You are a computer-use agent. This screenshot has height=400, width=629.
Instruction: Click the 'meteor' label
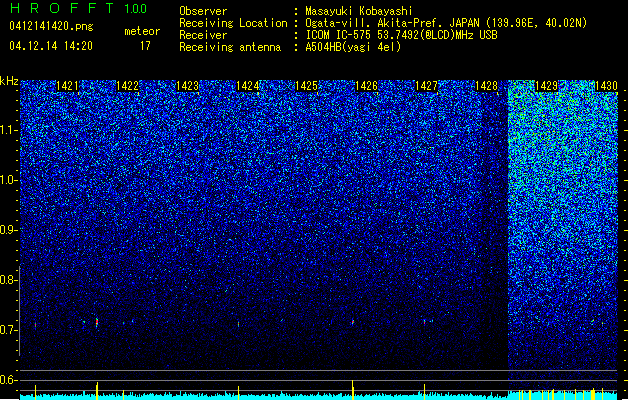click(x=142, y=31)
